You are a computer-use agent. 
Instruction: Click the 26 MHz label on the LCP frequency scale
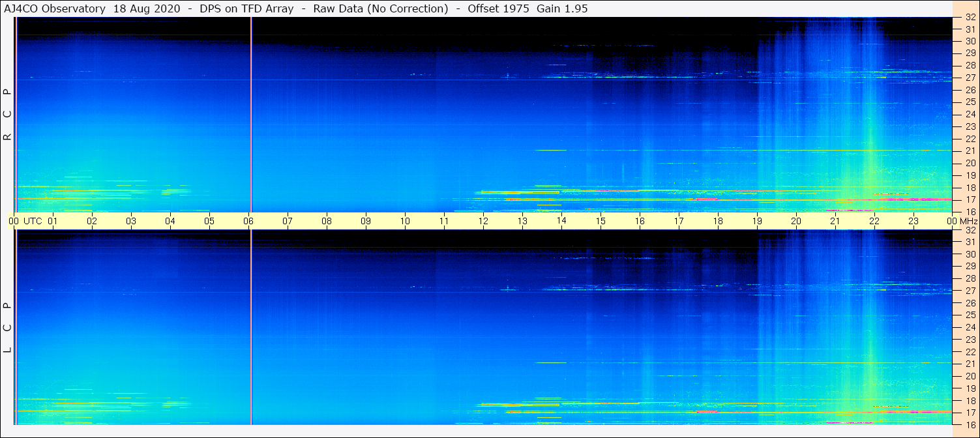pos(970,302)
